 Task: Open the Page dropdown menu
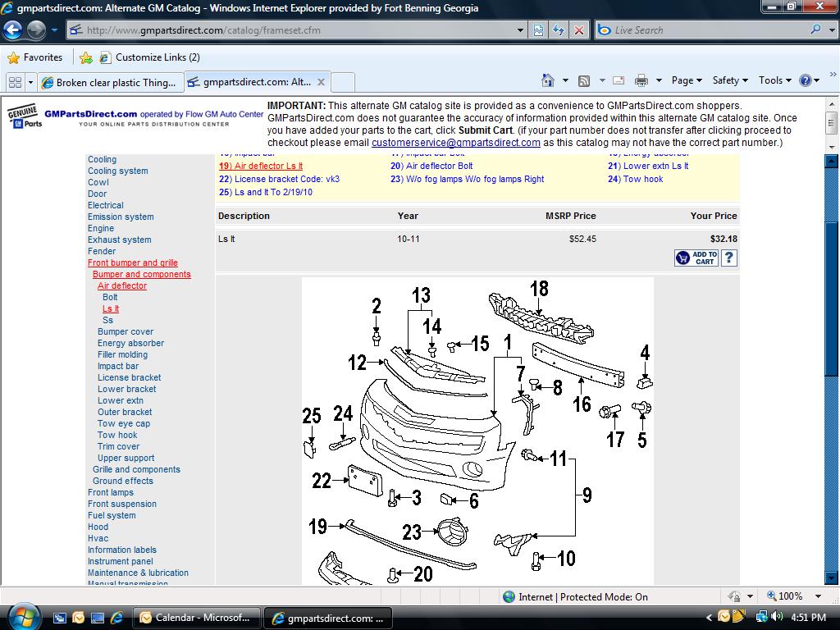pos(687,80)
